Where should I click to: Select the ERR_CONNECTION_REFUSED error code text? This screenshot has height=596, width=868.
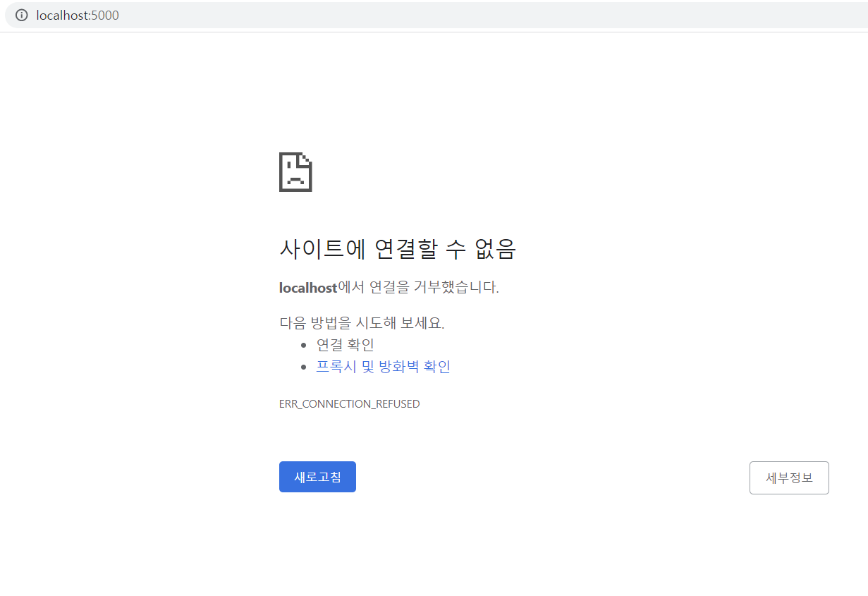tap(350, 404)
